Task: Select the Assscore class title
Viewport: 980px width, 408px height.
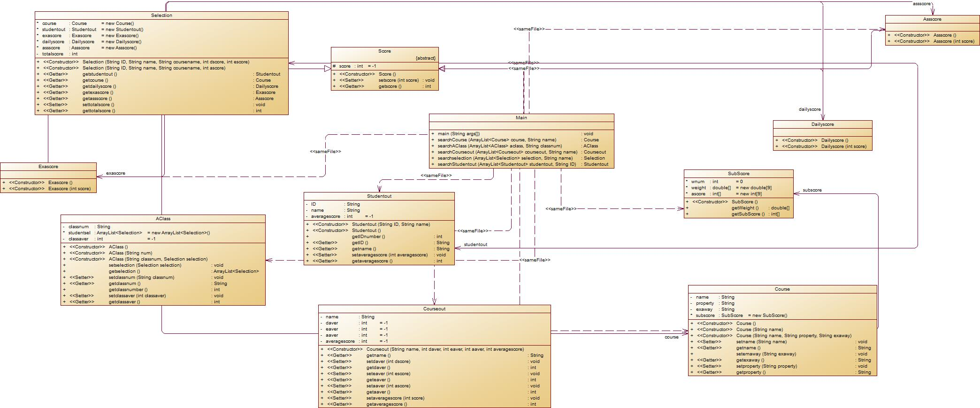Action: (932, 19)
